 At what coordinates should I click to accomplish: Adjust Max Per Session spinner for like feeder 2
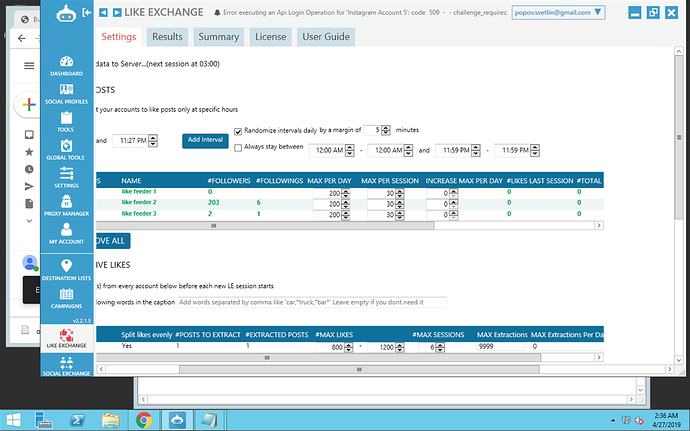[x=400, y=204]
